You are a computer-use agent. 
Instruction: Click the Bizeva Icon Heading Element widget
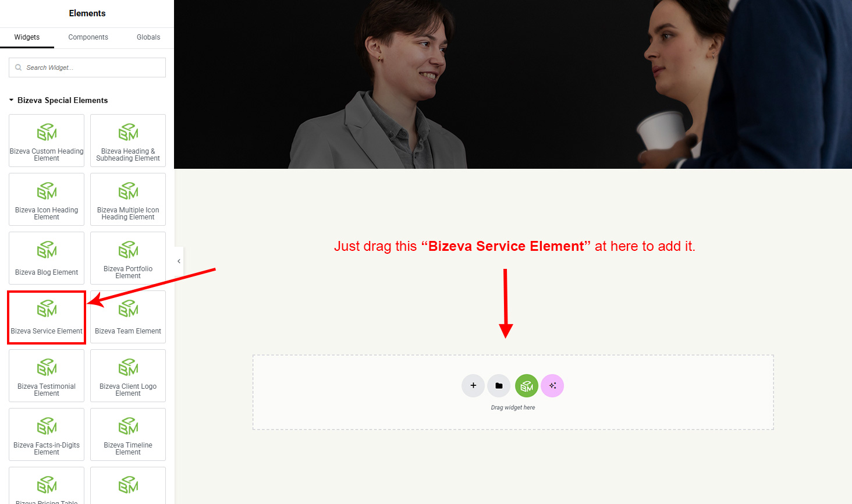[47, 199]
